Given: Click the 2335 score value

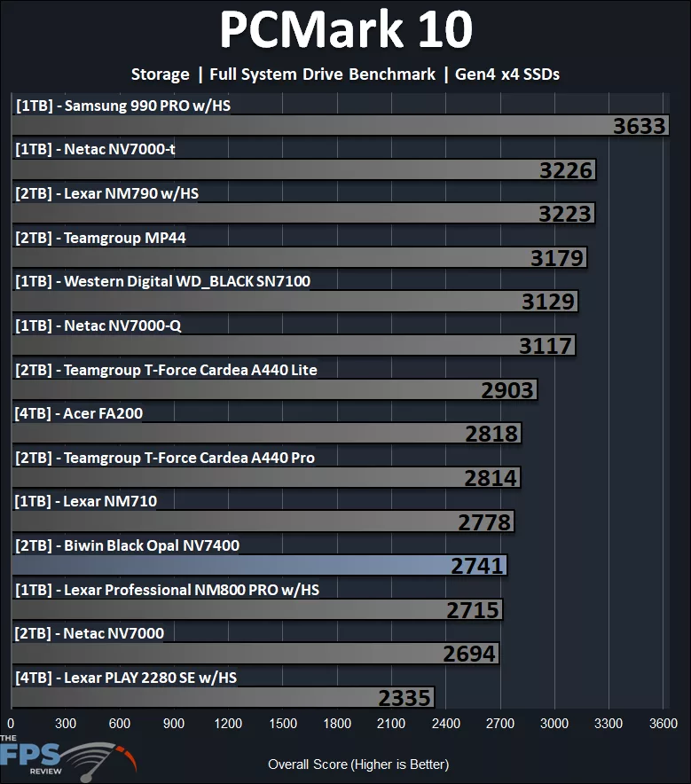Looking at the screenshot, I should [404, 698].
